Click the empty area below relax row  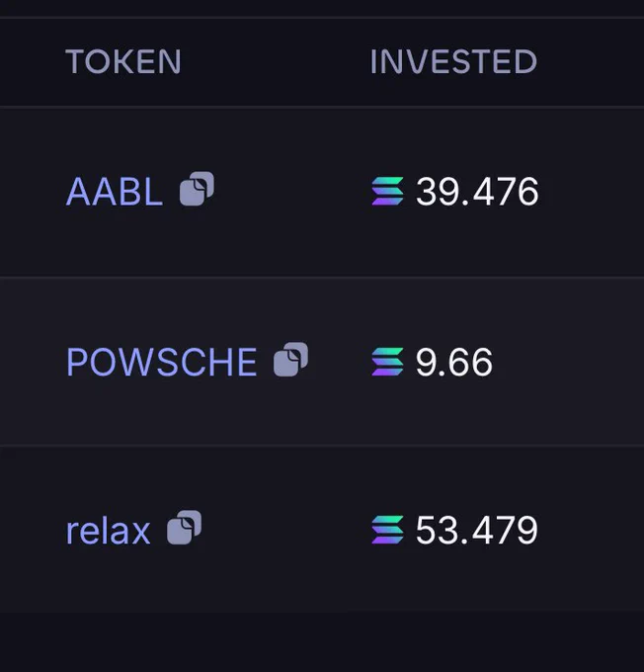click(322, 642)
